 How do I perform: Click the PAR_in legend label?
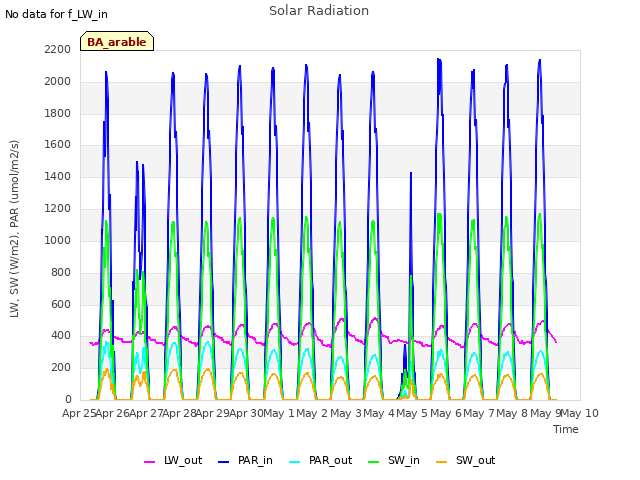(x=255, y=460)
